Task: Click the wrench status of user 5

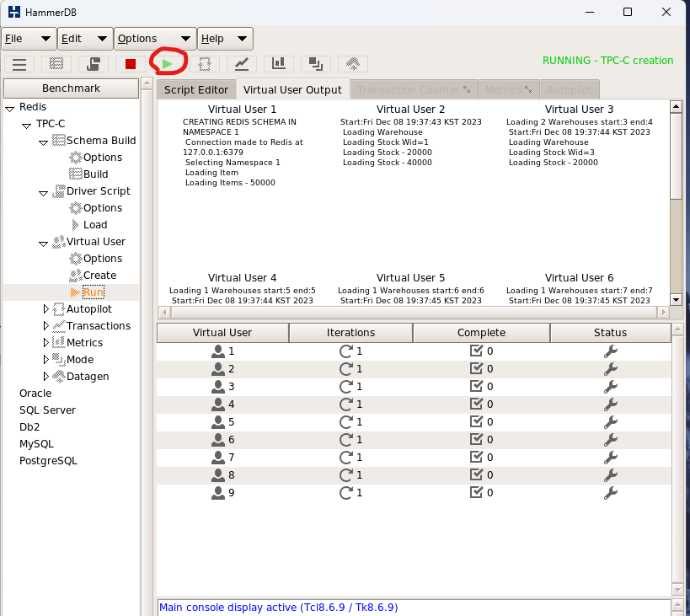Action: pyautogui.click(x=610, y=422)
